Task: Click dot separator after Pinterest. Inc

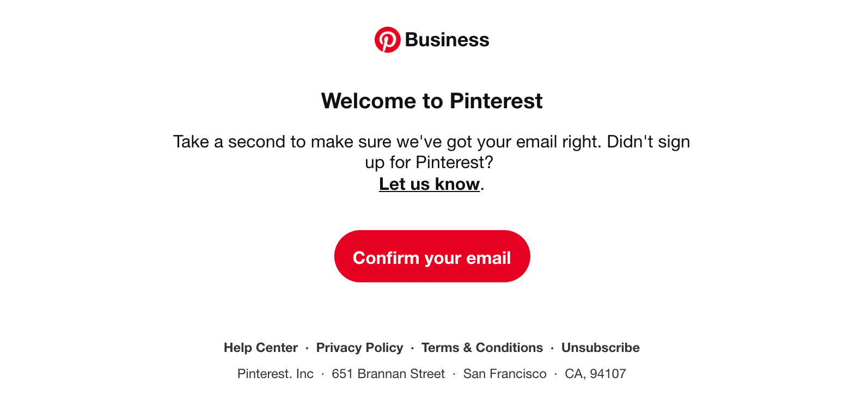Action: click(323, 374)
